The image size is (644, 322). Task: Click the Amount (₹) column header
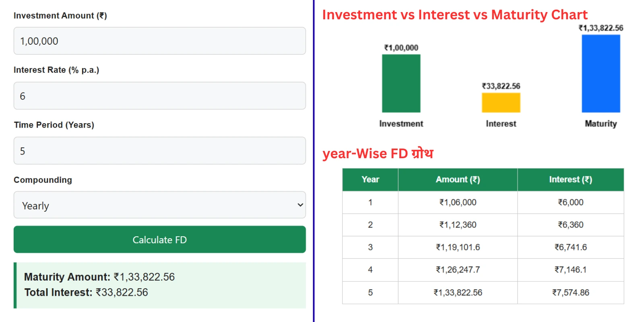click(458, 180)
